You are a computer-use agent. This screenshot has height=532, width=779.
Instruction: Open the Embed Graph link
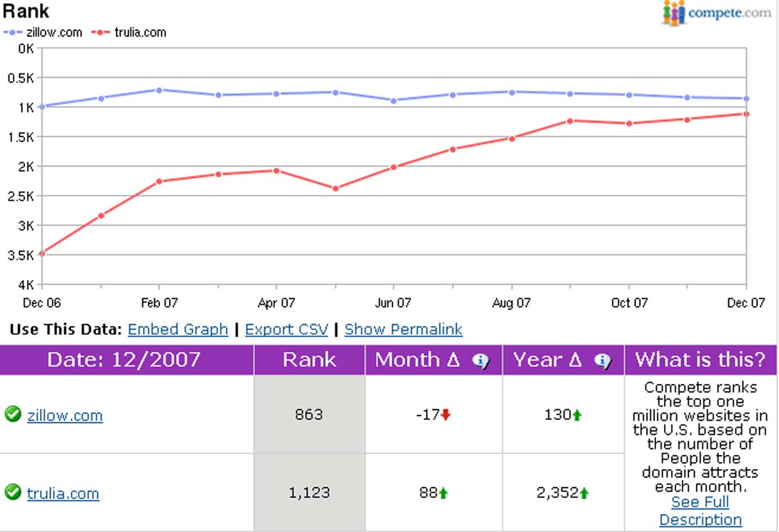point(178,329)
